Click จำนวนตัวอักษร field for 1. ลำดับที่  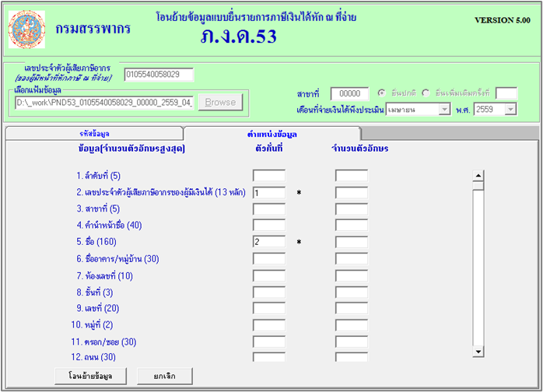tap(352, 176)
